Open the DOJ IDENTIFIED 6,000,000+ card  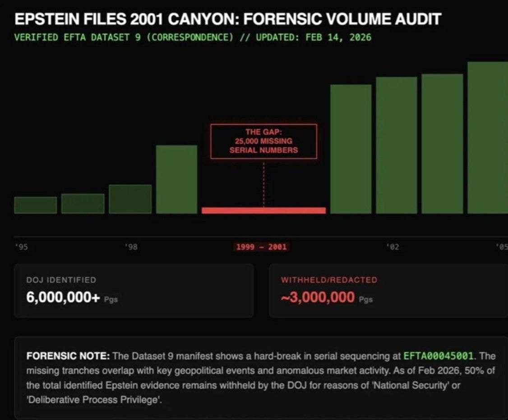click(x=134, y=291)
